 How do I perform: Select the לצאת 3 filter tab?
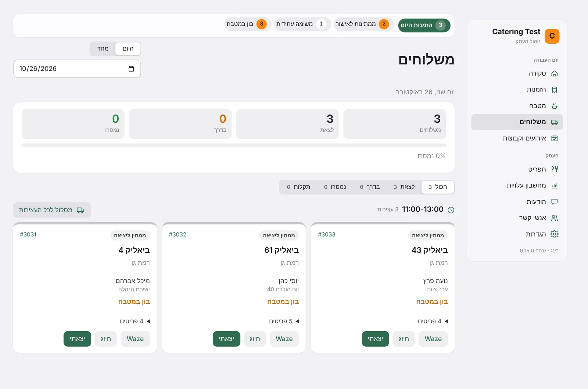point(404,187)
